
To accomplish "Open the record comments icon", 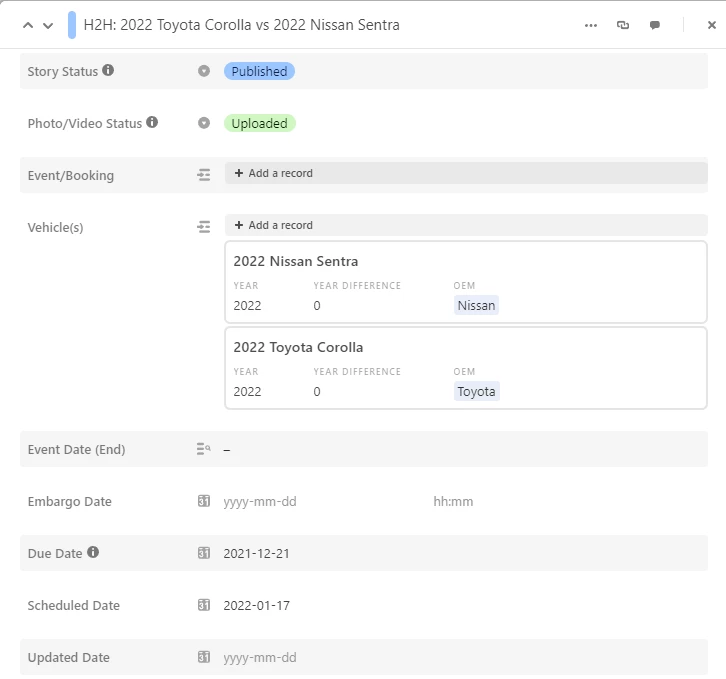I will pos(655,25).
